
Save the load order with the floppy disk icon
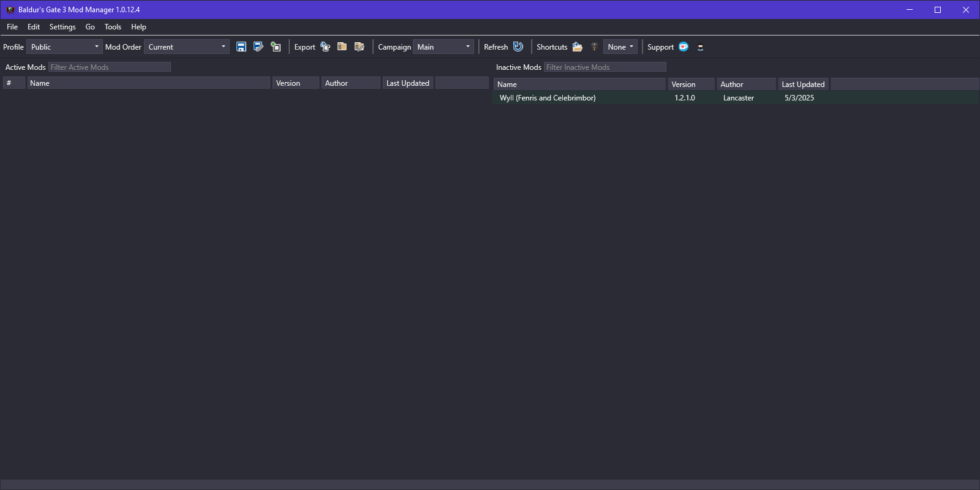point(241,47)
